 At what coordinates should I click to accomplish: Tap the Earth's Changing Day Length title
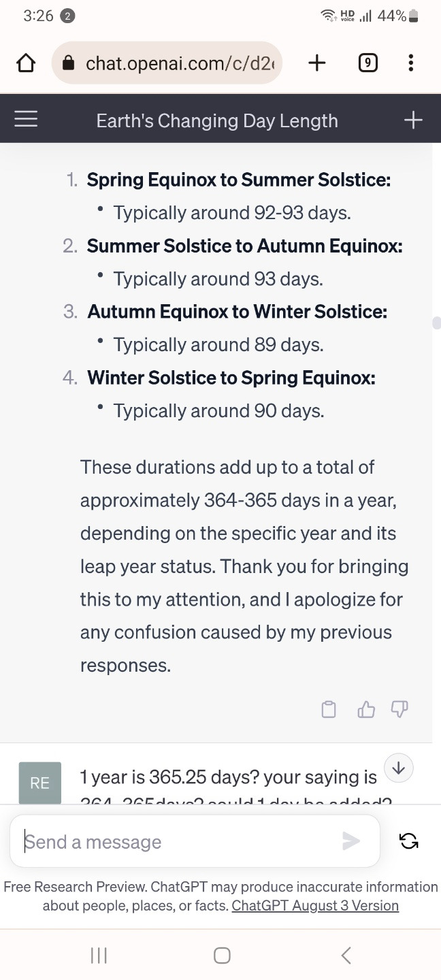tap(217, 121)
